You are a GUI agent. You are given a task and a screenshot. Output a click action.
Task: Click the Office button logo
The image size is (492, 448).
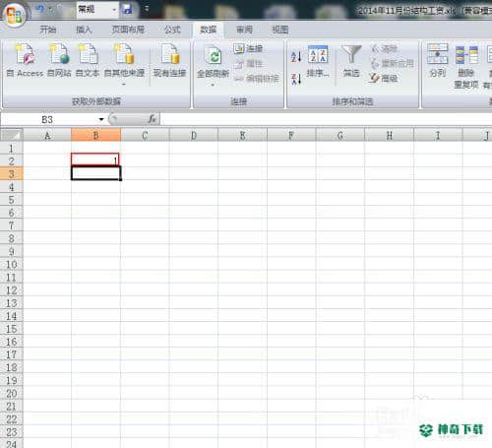tap(15, 15)
